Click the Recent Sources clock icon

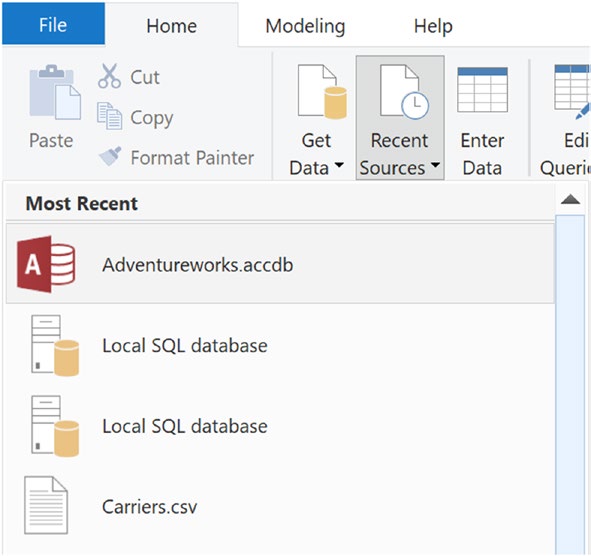click(x=404, y=92)
